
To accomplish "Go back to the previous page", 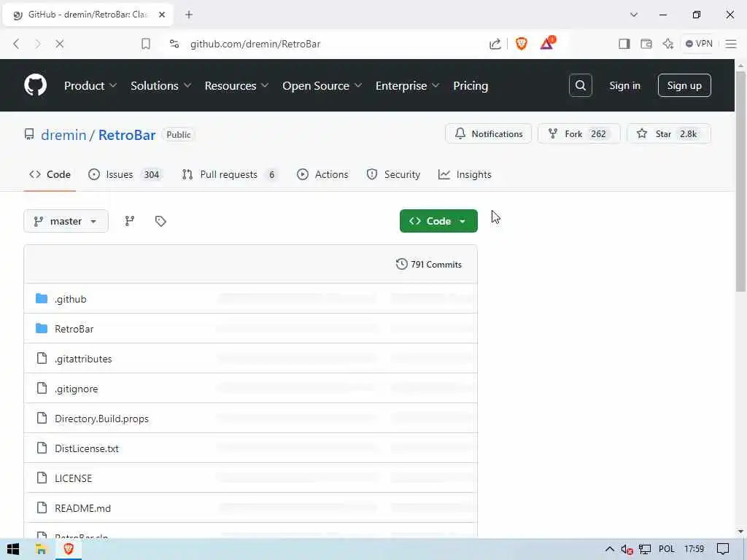I will click(16, 44).
